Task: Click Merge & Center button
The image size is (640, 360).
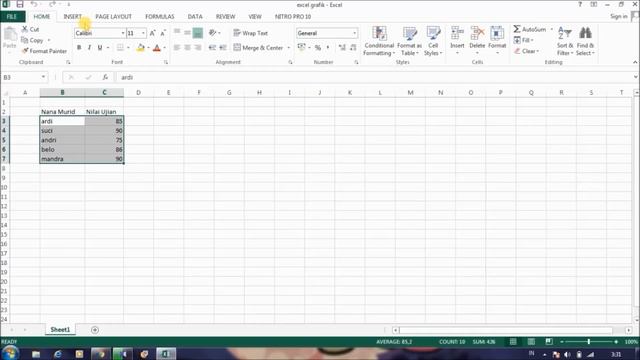Action: point(258,48)
